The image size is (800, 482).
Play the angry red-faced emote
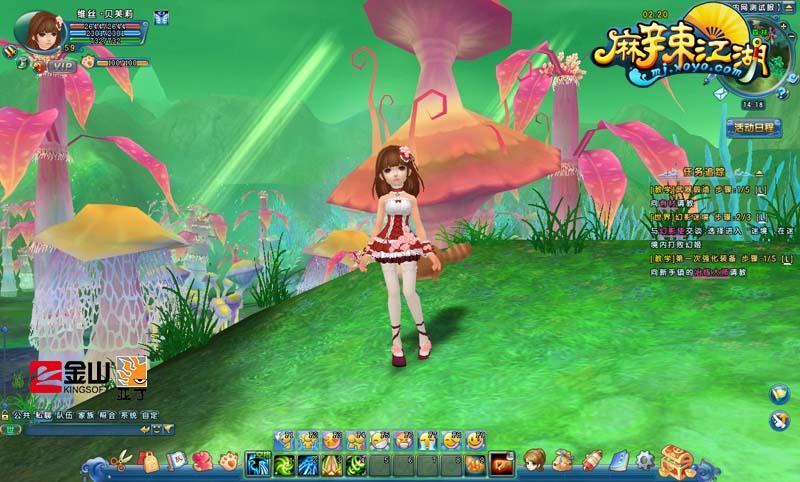(403, 440)
